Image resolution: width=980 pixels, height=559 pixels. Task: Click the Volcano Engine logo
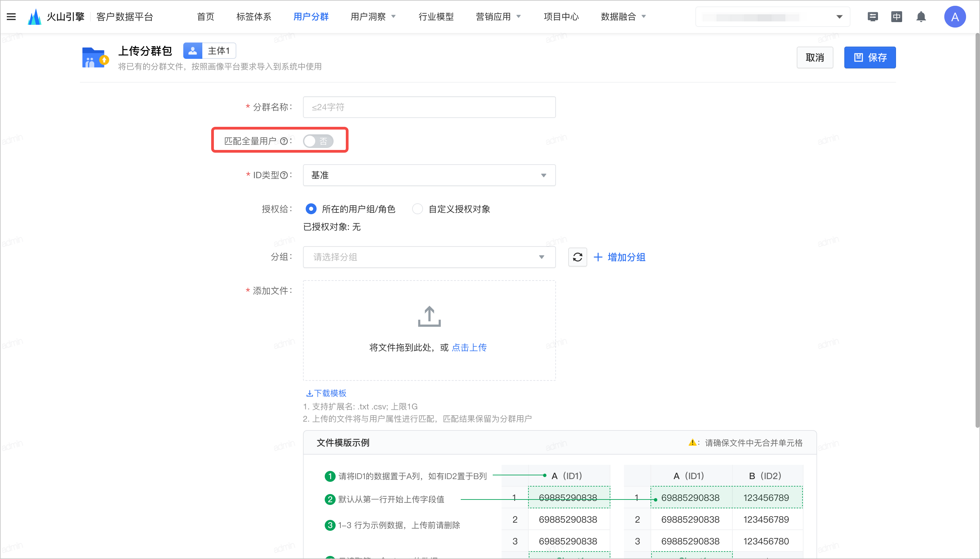(x=35, y=17)
